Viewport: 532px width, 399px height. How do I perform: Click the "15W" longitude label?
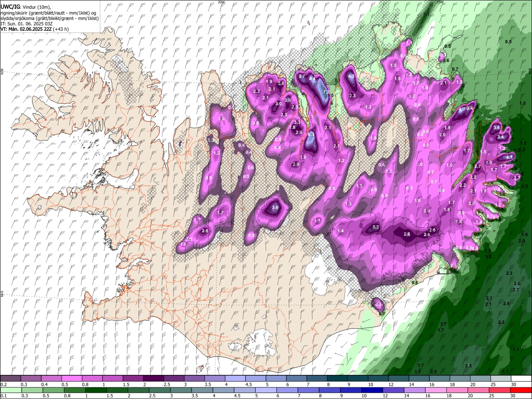(440, 2)
